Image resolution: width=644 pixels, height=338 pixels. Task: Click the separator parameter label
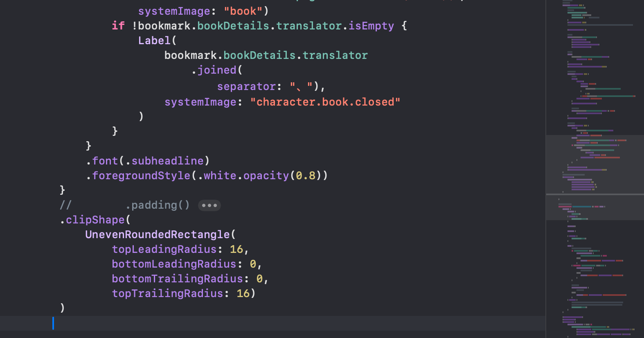(x=246, y=86)
